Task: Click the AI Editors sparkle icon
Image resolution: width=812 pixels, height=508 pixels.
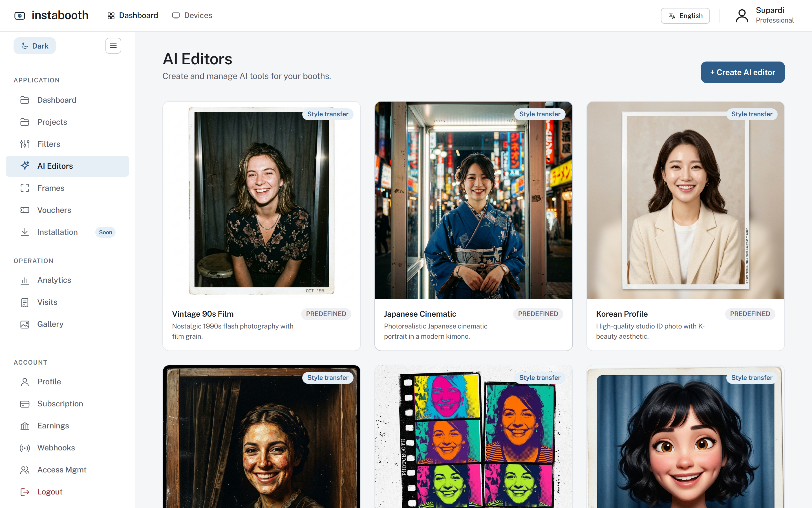Action: pyautogui.click(x=25, y=166)
